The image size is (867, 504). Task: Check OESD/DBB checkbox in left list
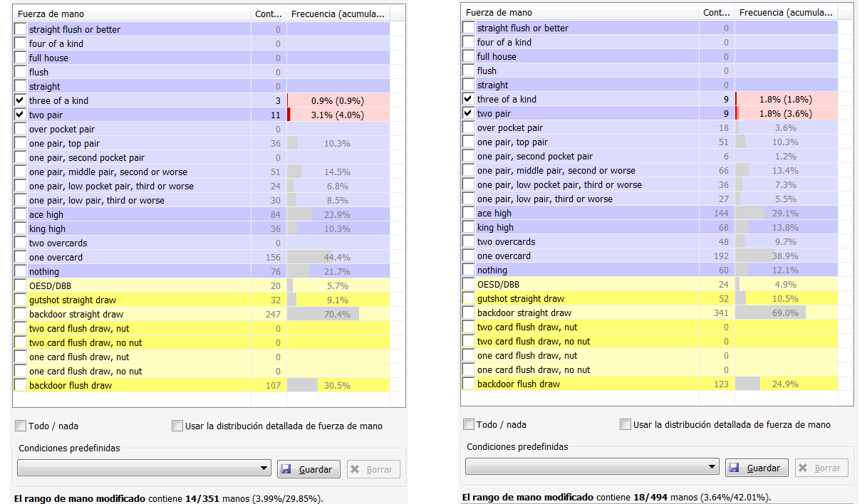20,285
